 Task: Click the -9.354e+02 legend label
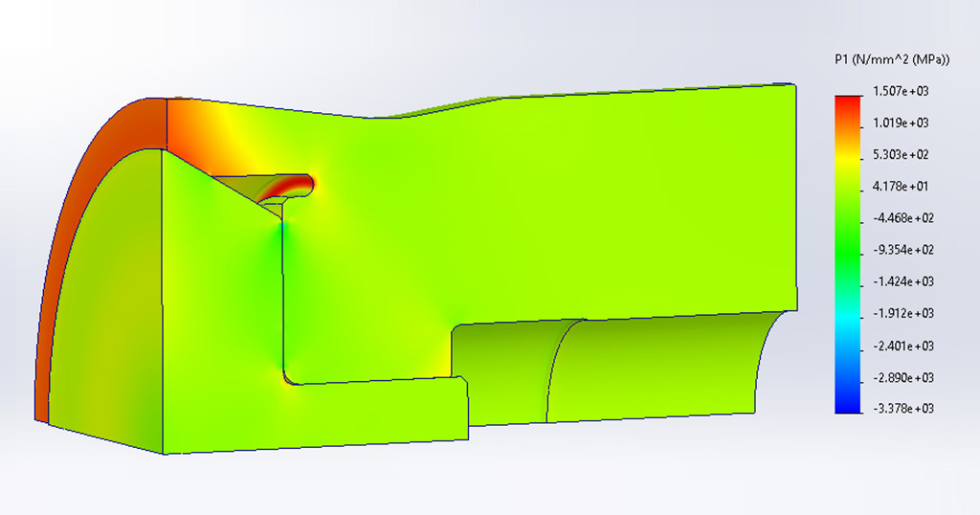click(x=901, y=250)
